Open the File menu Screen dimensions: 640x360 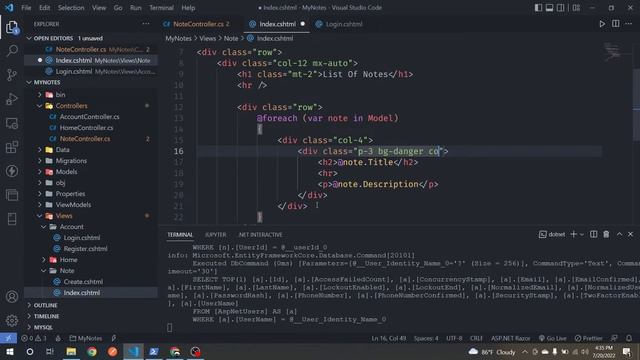(26, 8)
